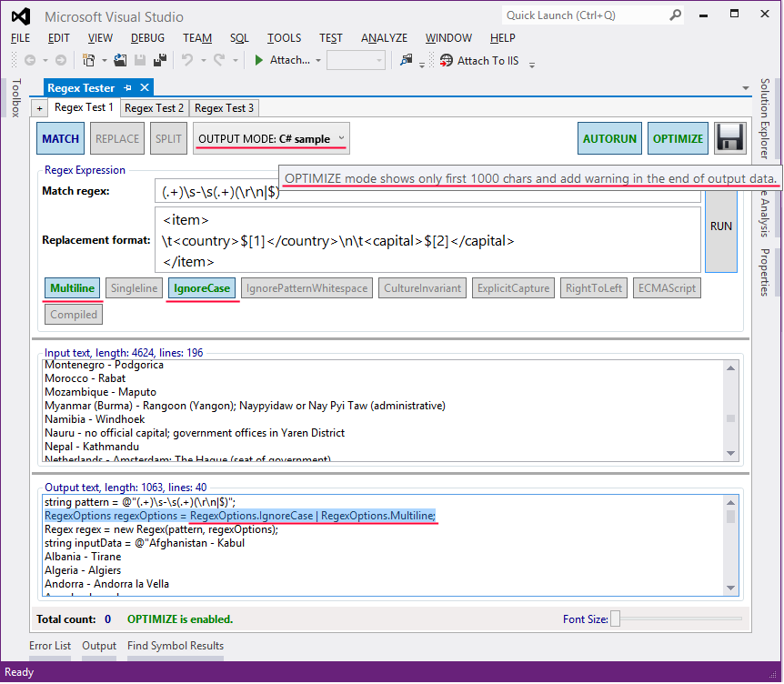This screenshot has width=784, height=684.
Task: Open the TOOLS menu
Action: point(284,38)
